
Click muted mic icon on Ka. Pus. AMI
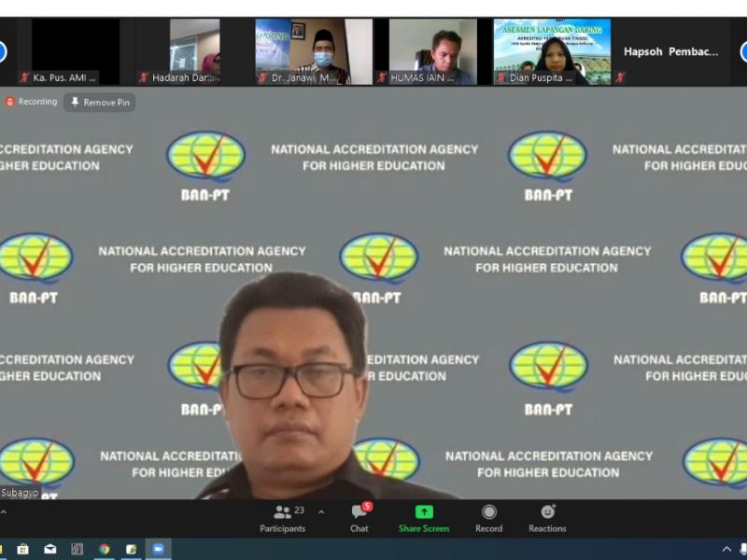[24, 77]
